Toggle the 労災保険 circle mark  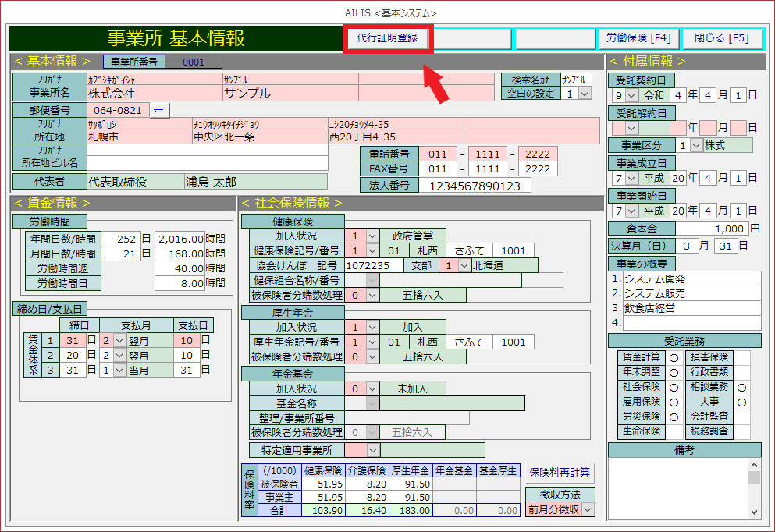click(673, 417)
